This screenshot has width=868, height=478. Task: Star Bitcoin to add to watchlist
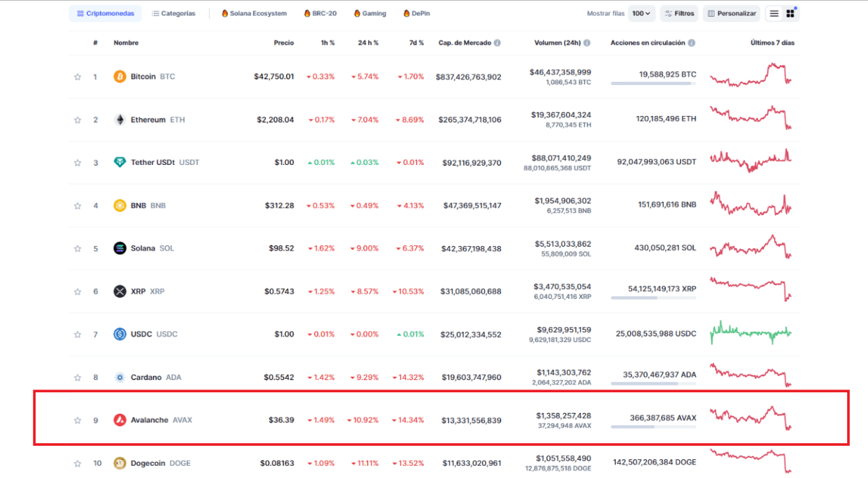[77, 77]
